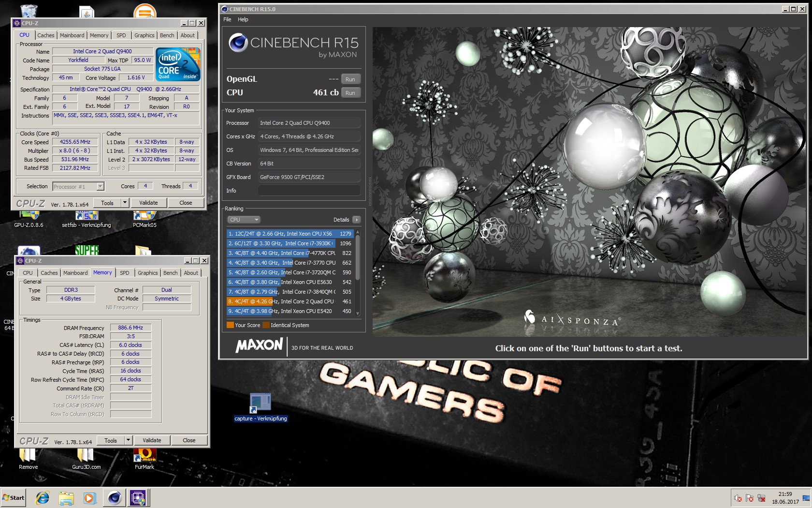Open the Memory tab in the CPU-Z CPU window
The image size is (812, 508).
point(99,35)
